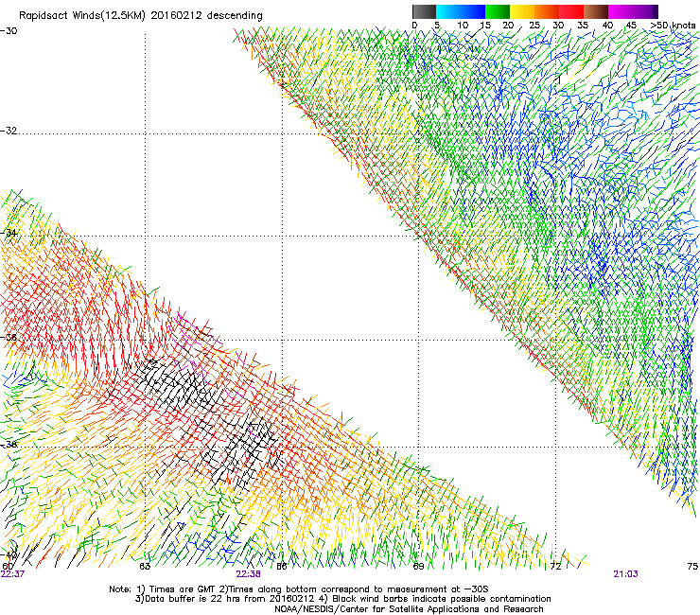Click the magenta 40-45 knots legend swatch
Screen dimensions: 700x615
(x=621, y=11)
